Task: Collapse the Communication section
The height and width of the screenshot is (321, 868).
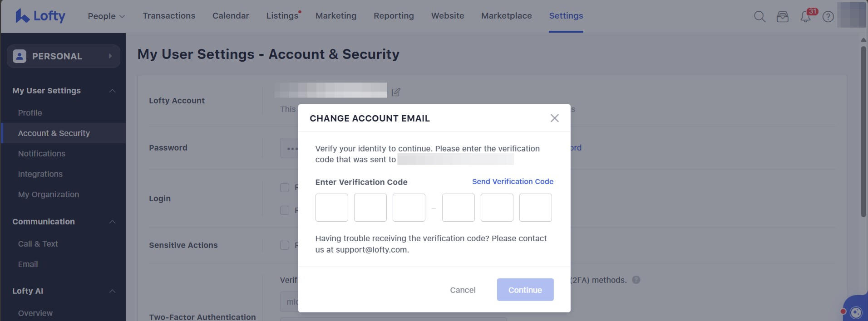Action: tap(112, 222)
